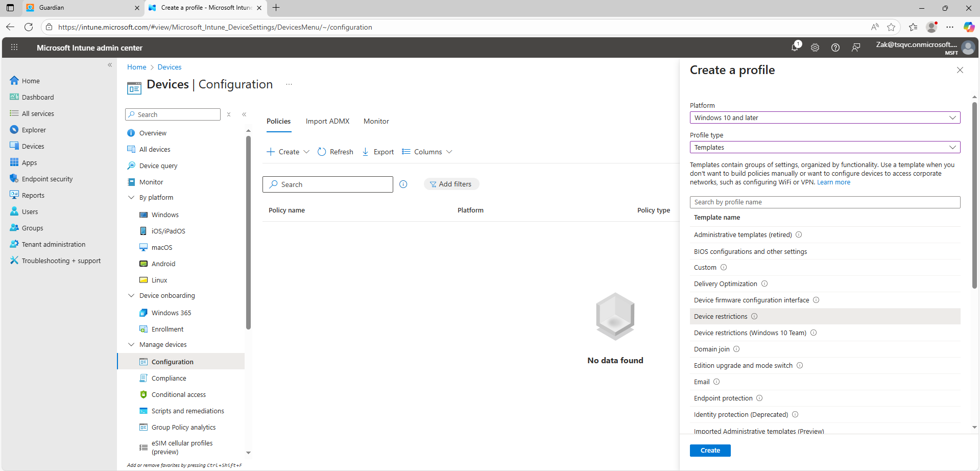Viewport: 980px width, 471px height.
Task: Open the portal menu waffle icon
Action: [x=14, y=48]
